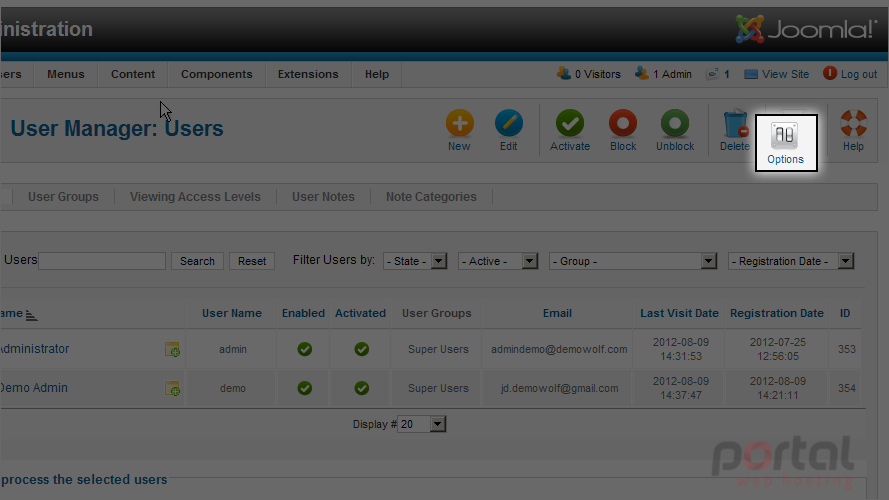Screen dimensions: 889x500
Task: Sort by ID column header
Action: click(x=845, y=313)
